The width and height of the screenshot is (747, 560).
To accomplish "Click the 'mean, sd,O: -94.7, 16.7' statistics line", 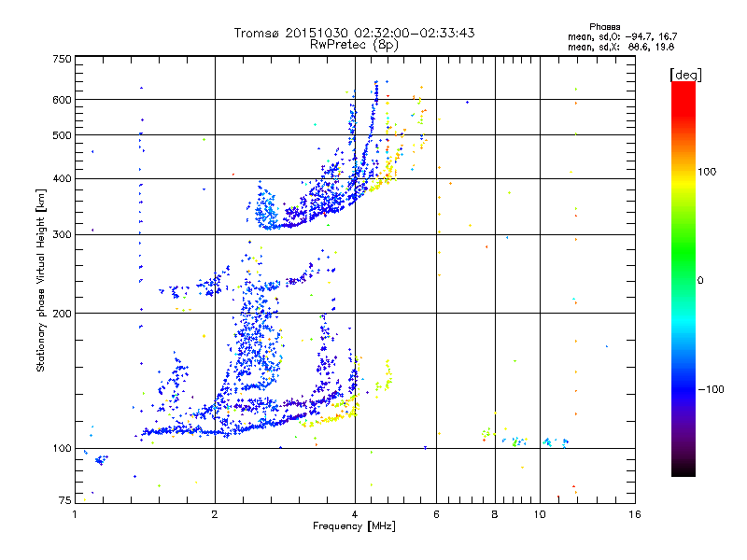I will pyautogui.click(x=622, y=36).
